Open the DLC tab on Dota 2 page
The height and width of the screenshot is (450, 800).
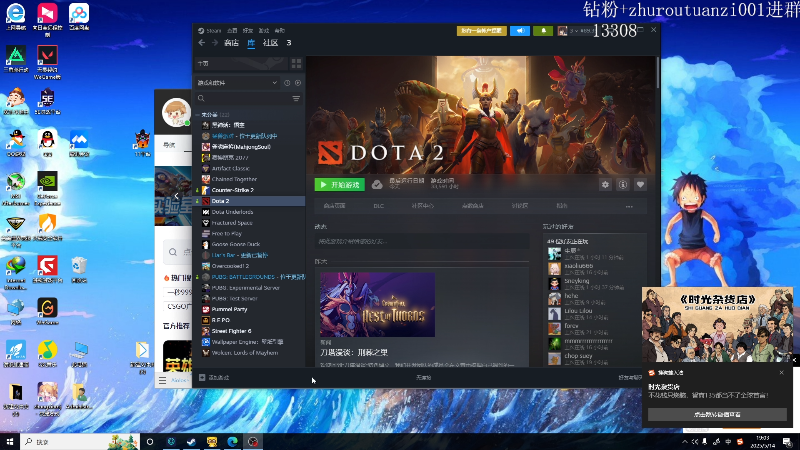[379, 206]
